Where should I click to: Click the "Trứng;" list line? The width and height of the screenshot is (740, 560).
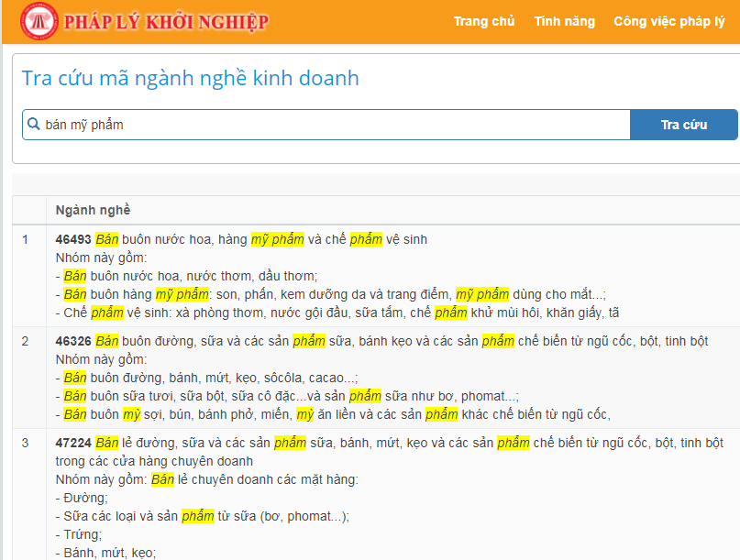click(82, 534)
